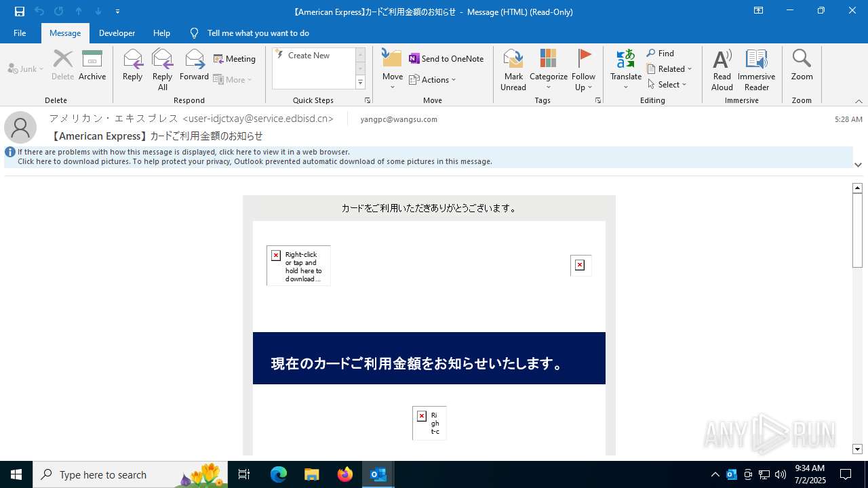Collapse the ribbon
This screenshot has height=488, width=868.
tap(859, 101)
